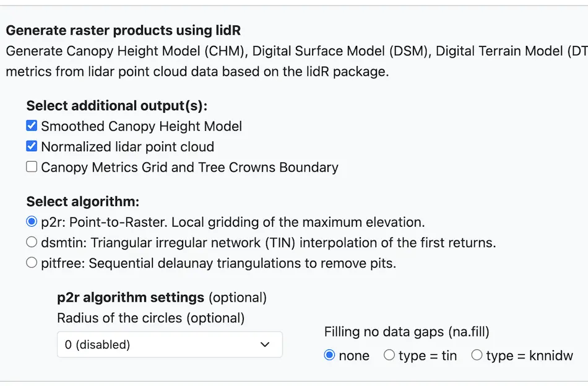Set na.fill to none

(x=329, y=356)
